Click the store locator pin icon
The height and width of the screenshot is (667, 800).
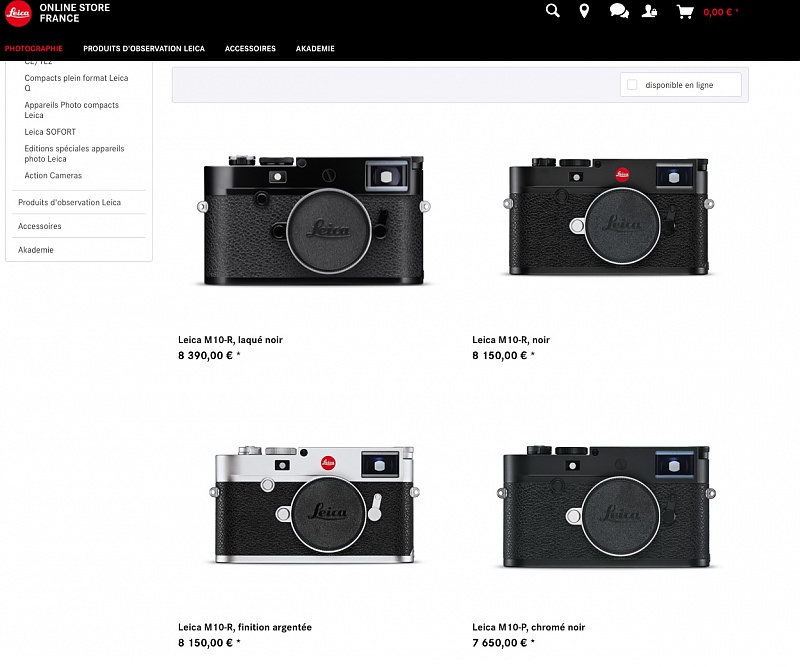pos(584,11)
